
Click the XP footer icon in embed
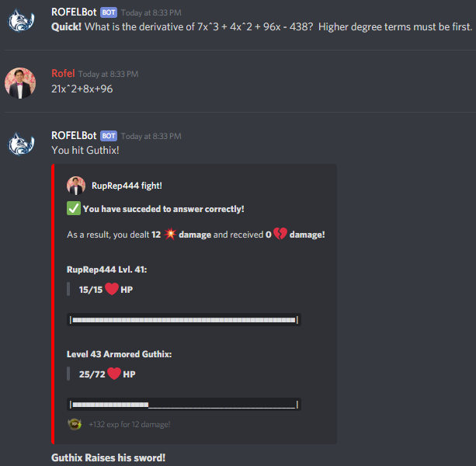75,424
